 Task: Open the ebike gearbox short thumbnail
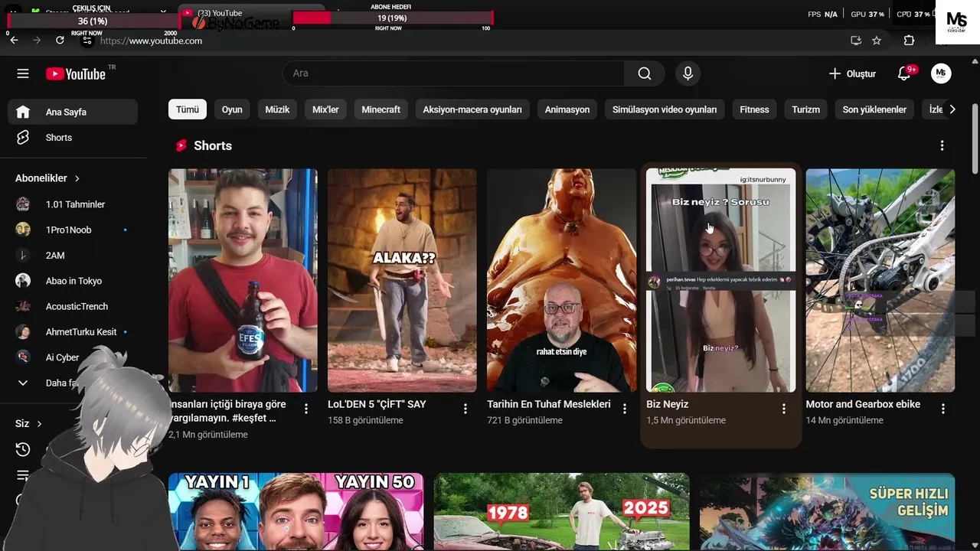pos(880,280)
